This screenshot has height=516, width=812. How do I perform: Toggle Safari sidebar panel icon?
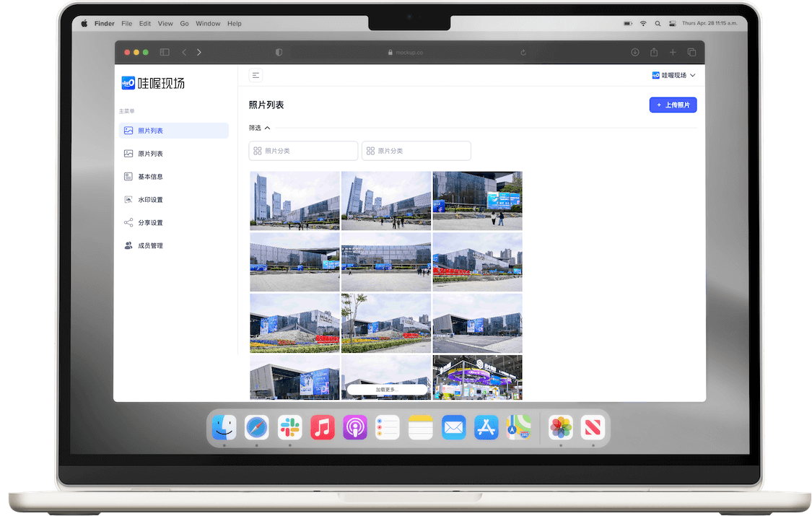click(x=165, y=52)
